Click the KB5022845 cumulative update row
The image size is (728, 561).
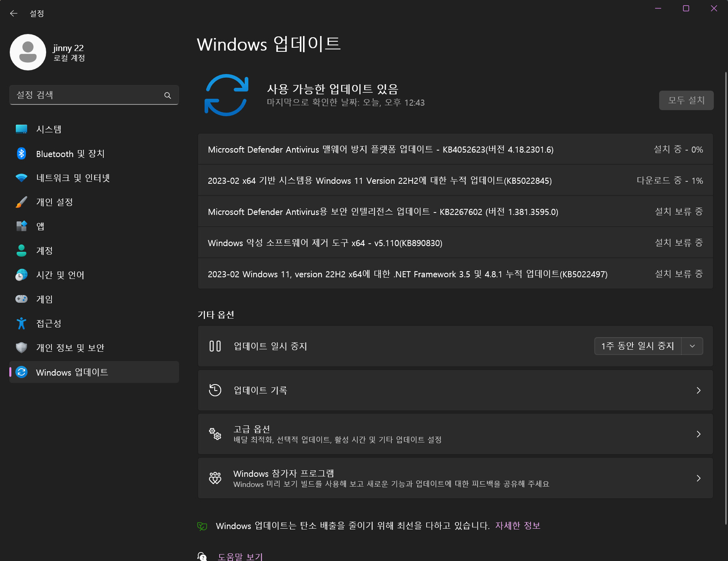[455, 181]
